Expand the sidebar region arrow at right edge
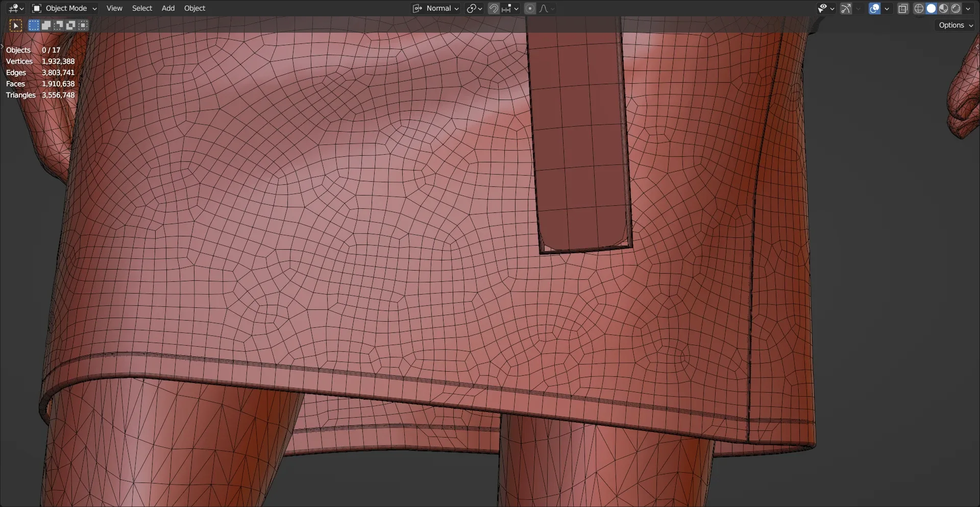 pyautogui.click(x=977, y=46)
